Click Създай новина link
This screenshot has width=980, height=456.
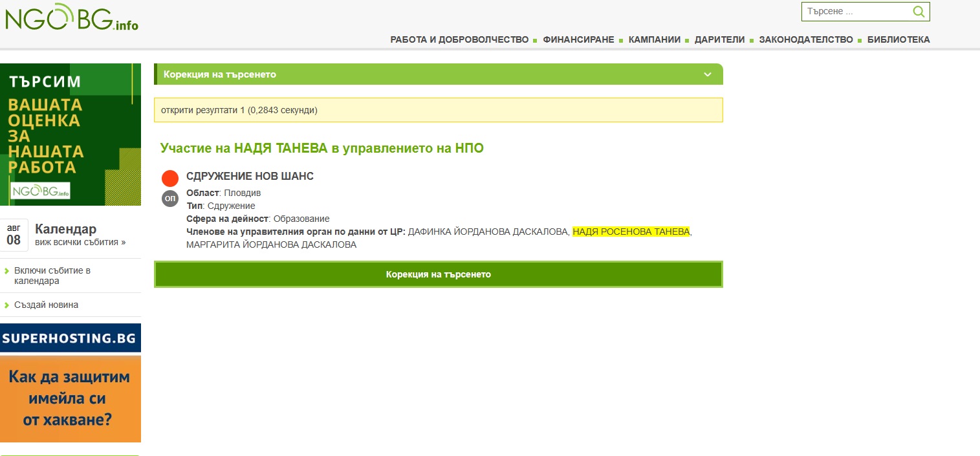click(x=46, y=305)
